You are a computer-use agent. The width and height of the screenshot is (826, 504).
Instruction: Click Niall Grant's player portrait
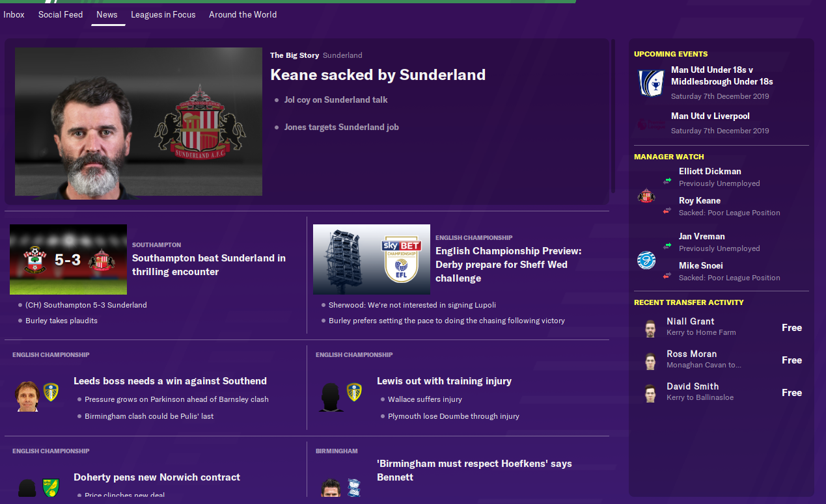pyautogui.click(x=650, y=328)
